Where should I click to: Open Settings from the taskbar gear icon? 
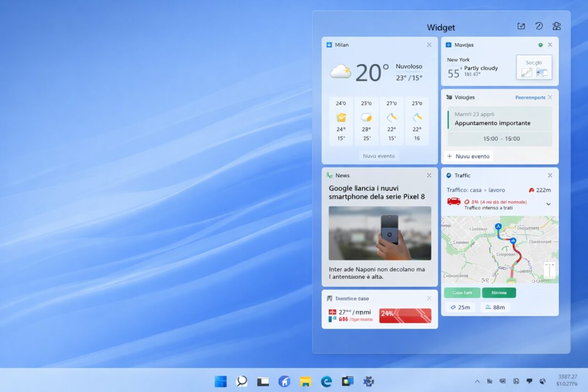pos(368,381)
